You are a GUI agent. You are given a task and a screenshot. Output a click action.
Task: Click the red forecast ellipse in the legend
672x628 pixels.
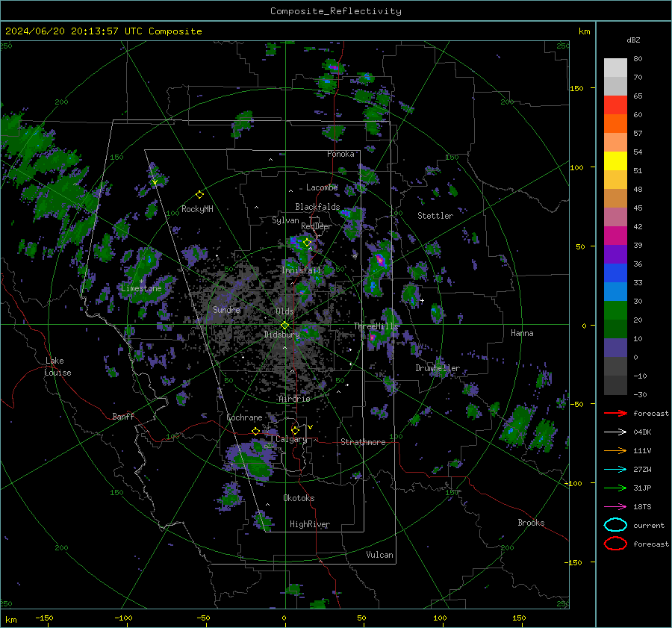(615, 544)
